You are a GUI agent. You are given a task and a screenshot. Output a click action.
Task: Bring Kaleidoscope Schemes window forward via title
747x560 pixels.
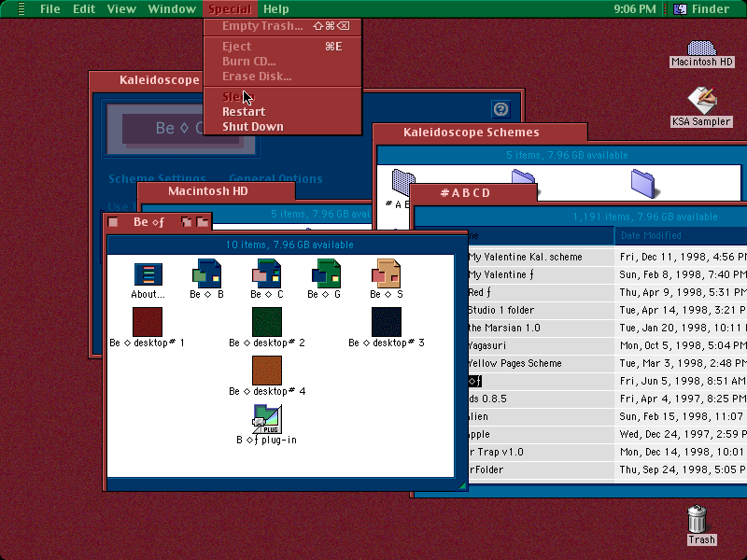480,133
